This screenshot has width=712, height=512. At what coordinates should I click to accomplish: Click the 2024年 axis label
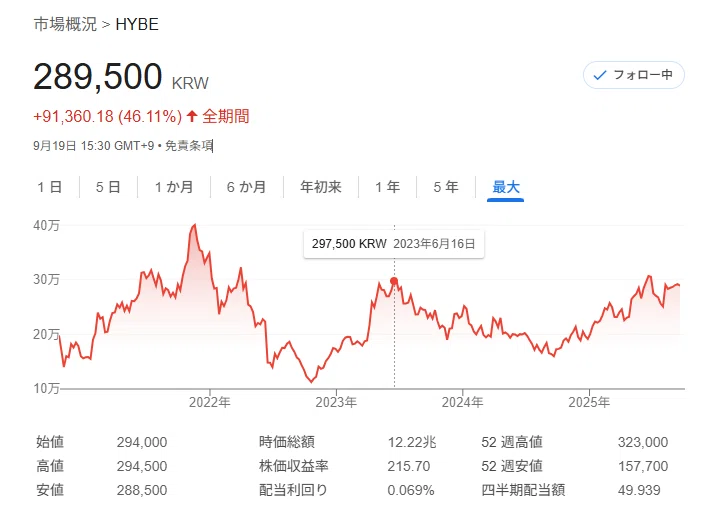pyautogui.click(x=463, y=402)
